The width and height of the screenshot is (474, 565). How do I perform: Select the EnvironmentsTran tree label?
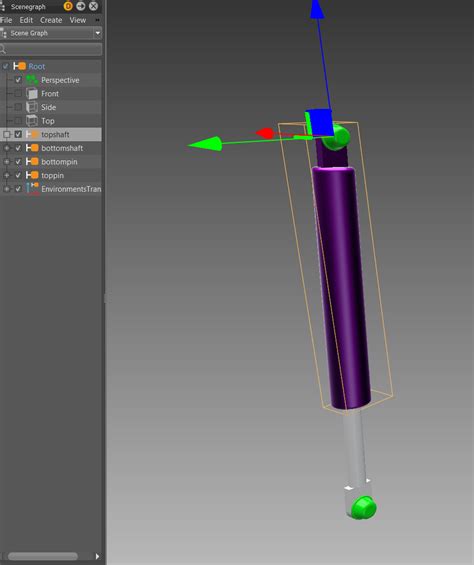tap(71, 189)
